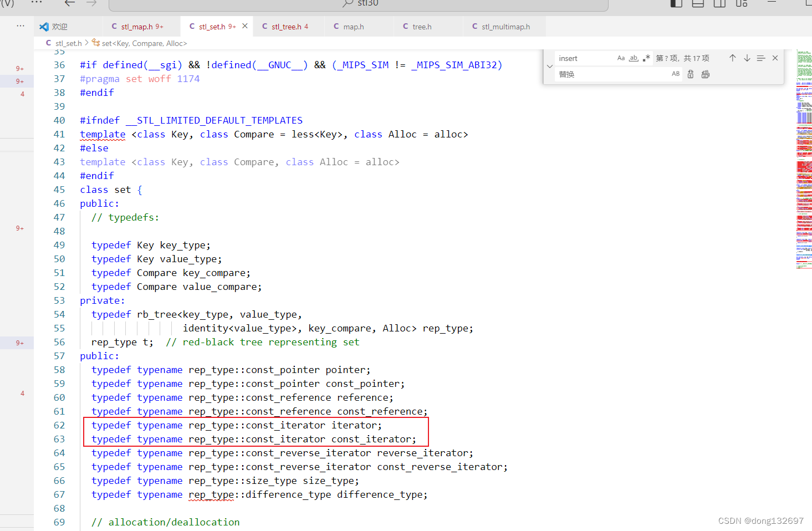Toggle match case (Aa) in find box
The image size is (812, 531).
tap(621, 58)
